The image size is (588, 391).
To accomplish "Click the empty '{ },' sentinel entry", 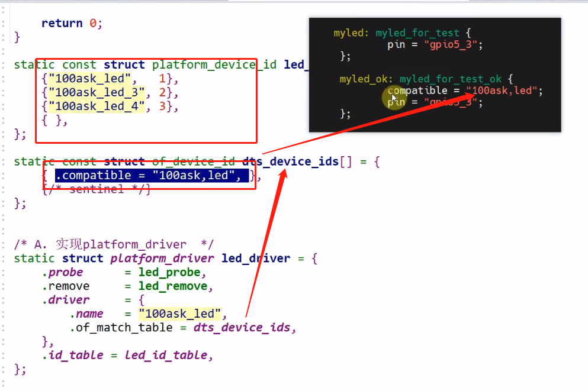I will [54, 121].
